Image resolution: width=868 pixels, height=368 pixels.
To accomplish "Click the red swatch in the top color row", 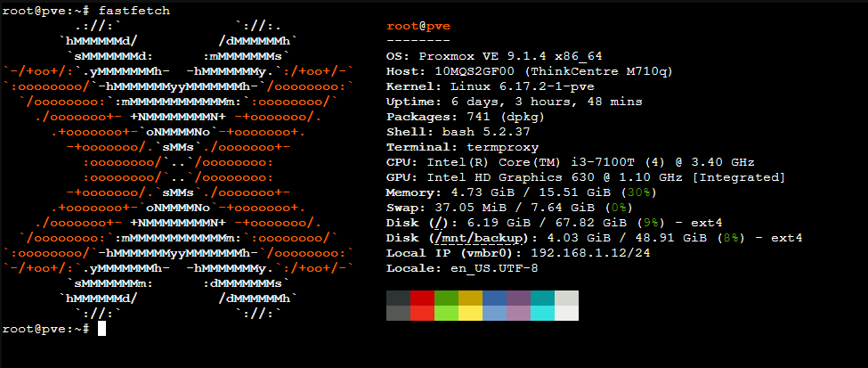I will coord(423,298).
